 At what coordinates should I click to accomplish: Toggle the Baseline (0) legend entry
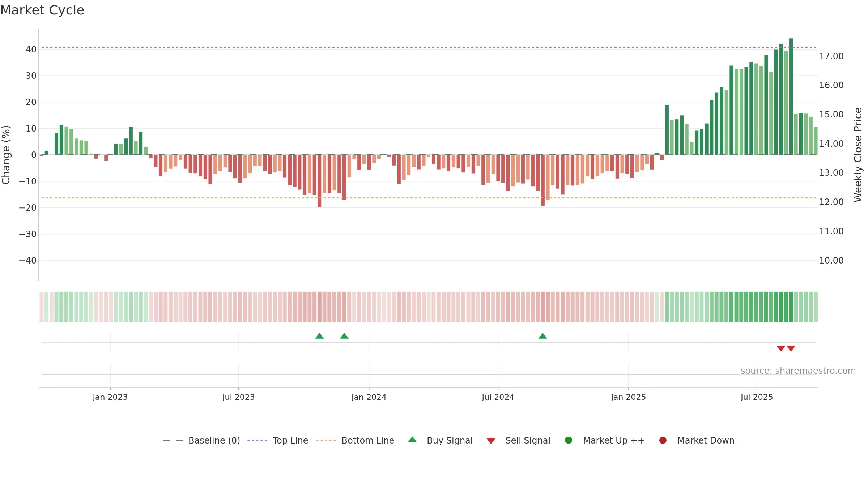point(201,440)
